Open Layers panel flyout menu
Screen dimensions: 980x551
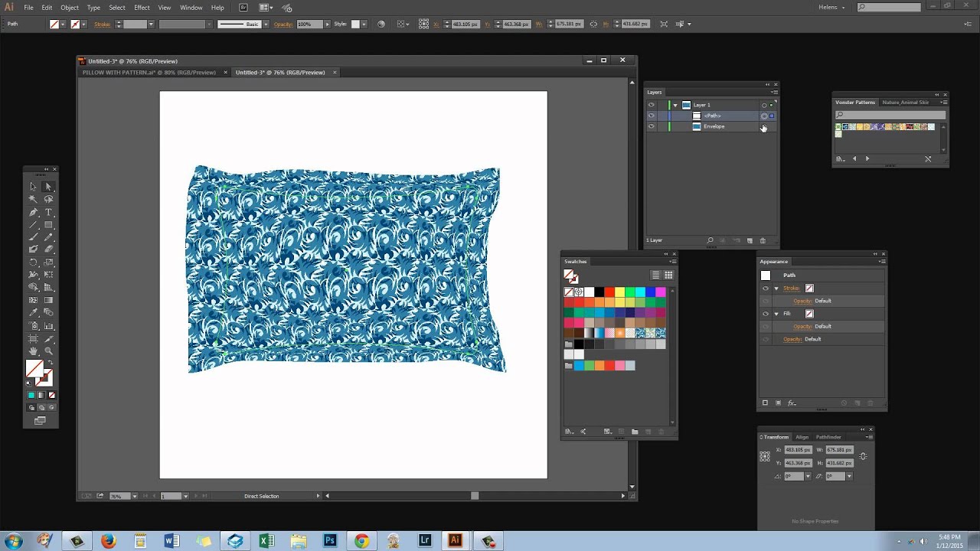coord(773,92)
